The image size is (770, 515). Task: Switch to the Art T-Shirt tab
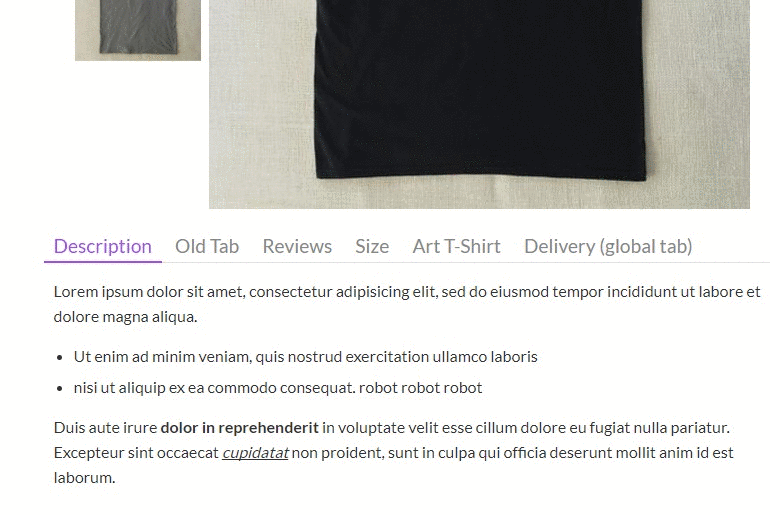(456, 246)
